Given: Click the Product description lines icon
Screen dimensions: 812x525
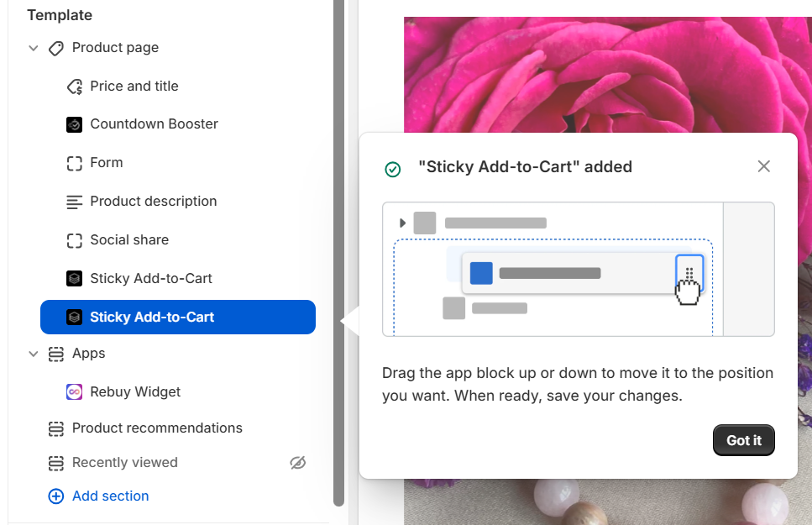Looking at the screenshot, I should click(75, 202).
